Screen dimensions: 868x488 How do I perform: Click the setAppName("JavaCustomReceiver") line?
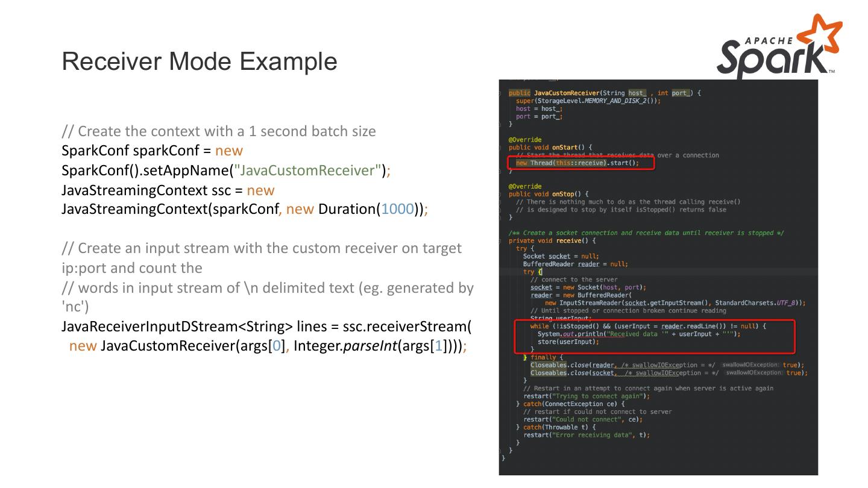226,170
